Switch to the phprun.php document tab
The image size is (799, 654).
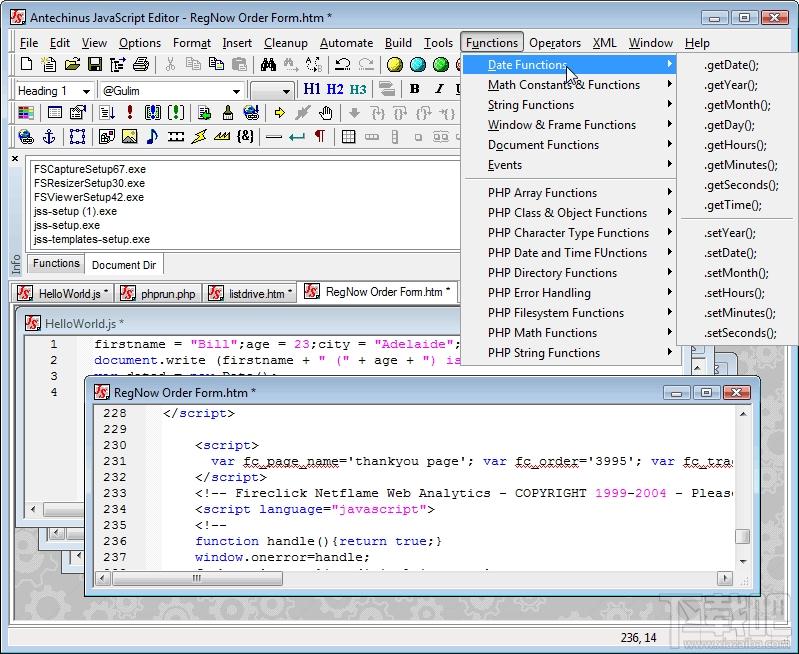pyautogui.click(x=159, y=293)
